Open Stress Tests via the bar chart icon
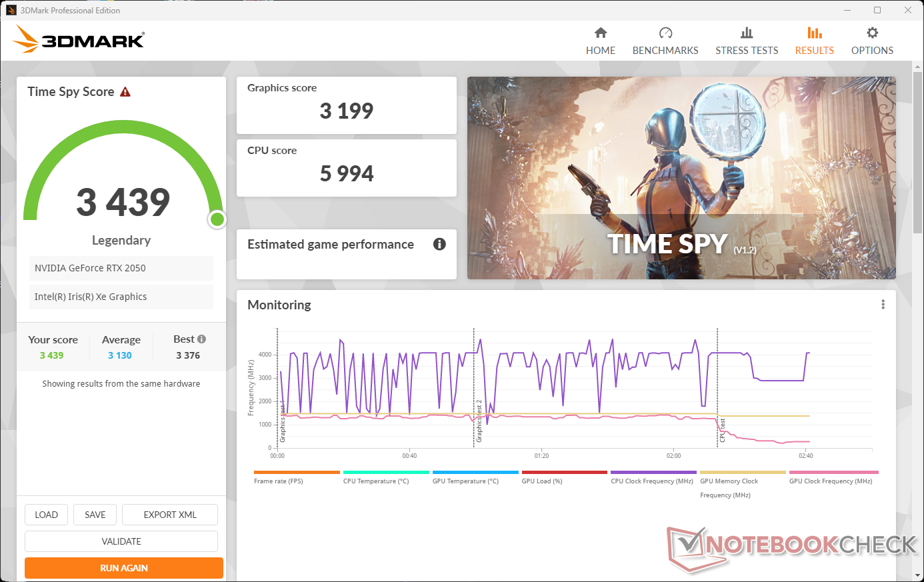 pyautogui.click(x=747, y=33)
